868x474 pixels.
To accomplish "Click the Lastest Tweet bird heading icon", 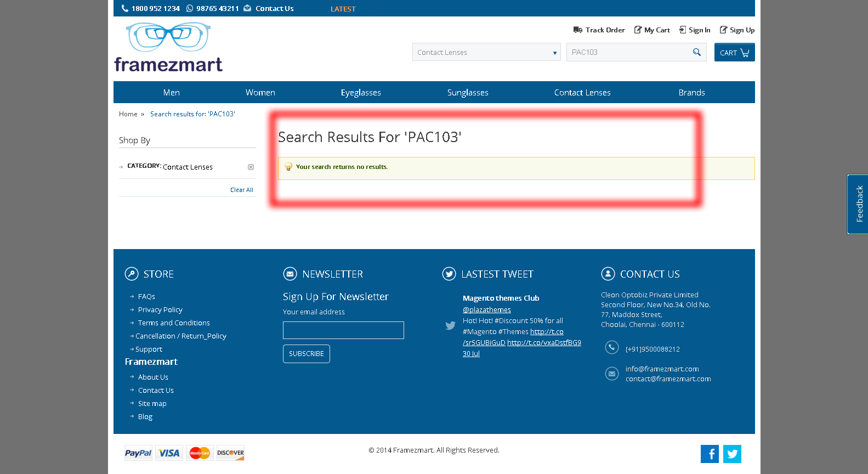I will click(x=449, y=274).
